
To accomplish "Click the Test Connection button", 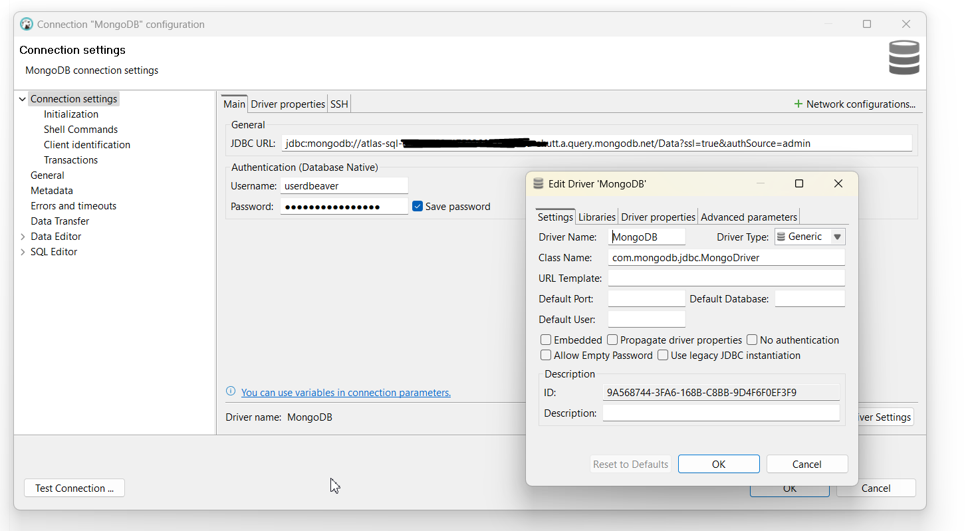I will [74, 488].
